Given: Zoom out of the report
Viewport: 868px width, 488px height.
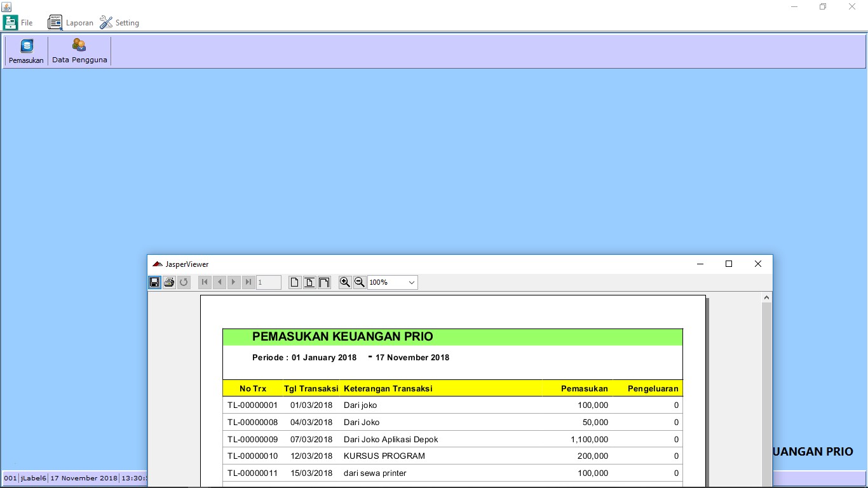Looking at the screenshot, I should pos(359,282).
